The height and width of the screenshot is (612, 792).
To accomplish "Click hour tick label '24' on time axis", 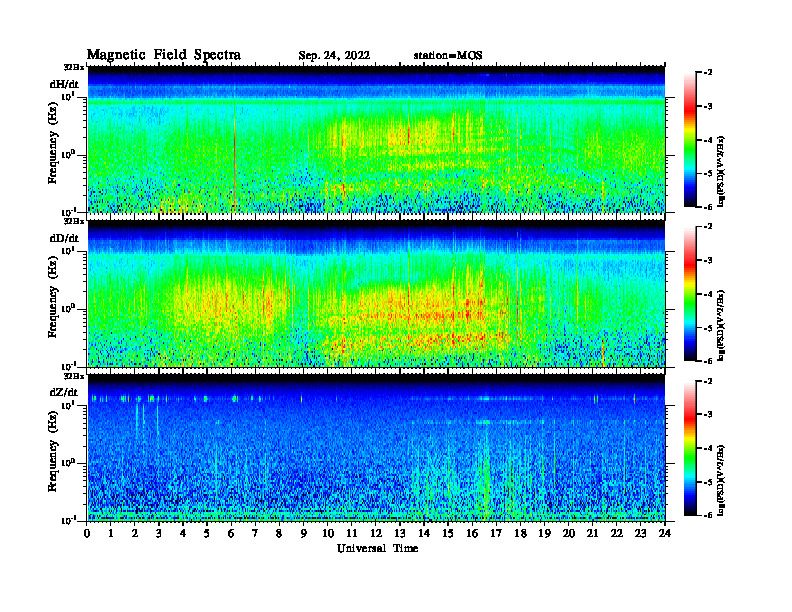I will tap(665, 533).
